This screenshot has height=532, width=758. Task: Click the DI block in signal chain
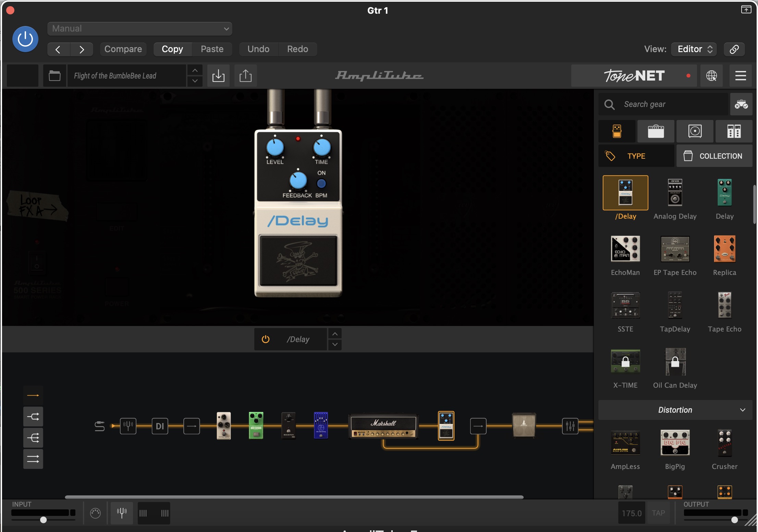coord(160,426)
